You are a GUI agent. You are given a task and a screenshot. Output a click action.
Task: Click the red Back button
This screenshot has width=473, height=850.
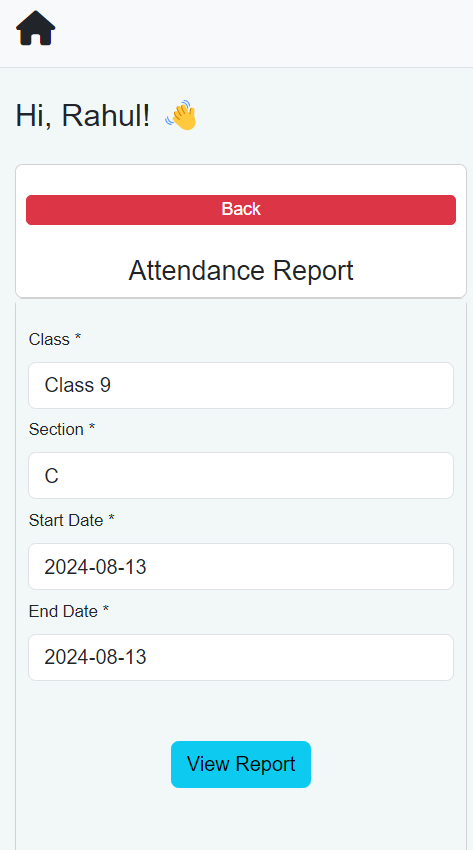pos(241,210)
